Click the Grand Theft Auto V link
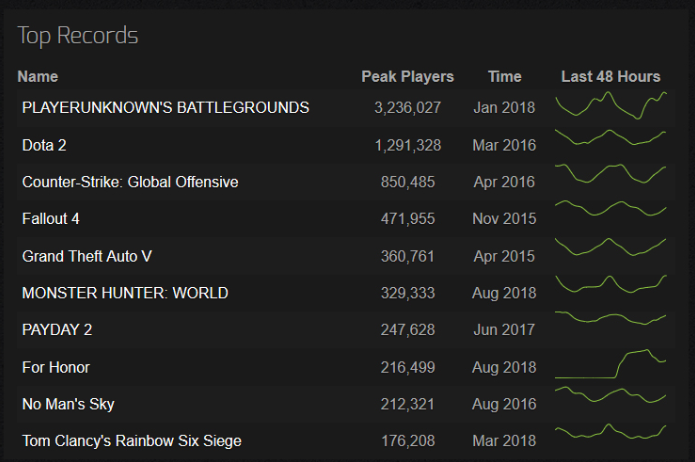 pyautogui.click(x=87, y=256)
